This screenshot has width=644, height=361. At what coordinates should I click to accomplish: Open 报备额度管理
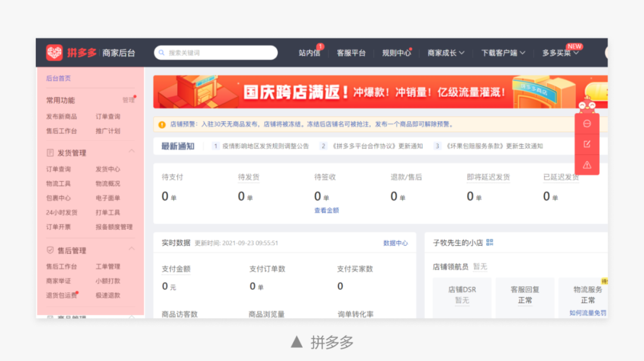click(114, 227)
